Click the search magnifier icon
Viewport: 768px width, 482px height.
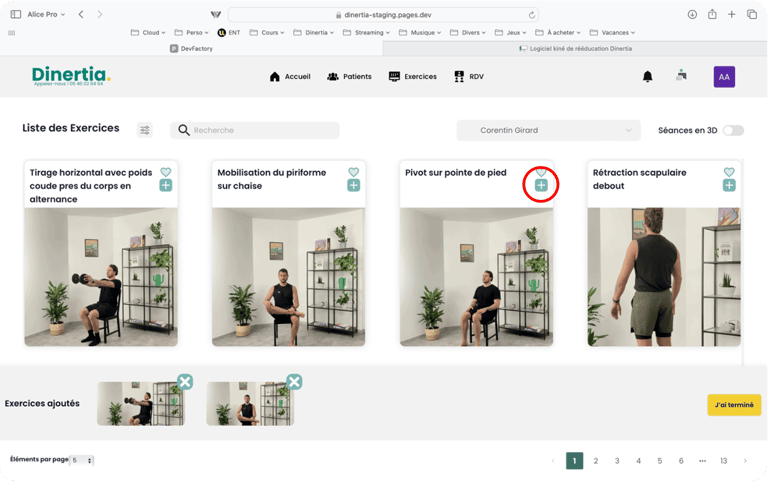[x=184, y=130]
